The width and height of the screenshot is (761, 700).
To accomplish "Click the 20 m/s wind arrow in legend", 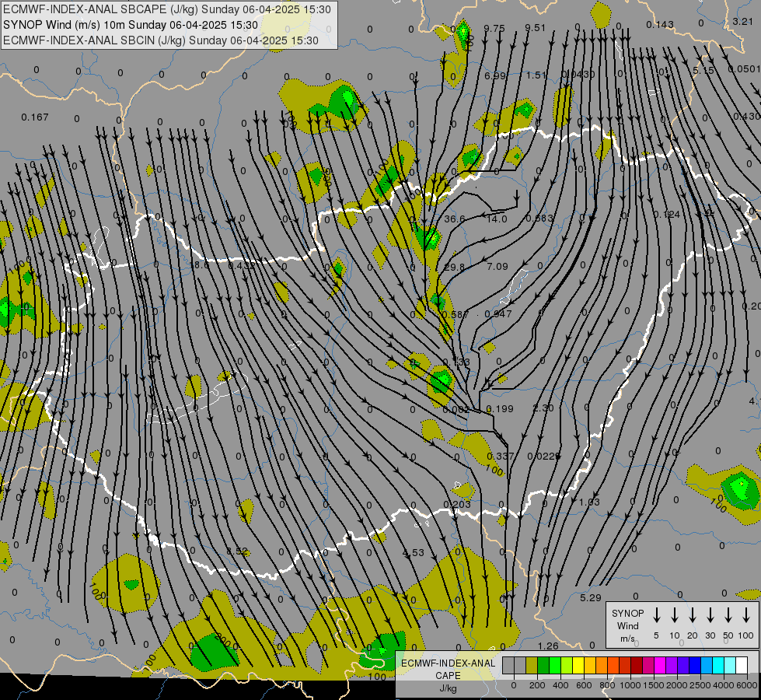I will click(692, 615).
